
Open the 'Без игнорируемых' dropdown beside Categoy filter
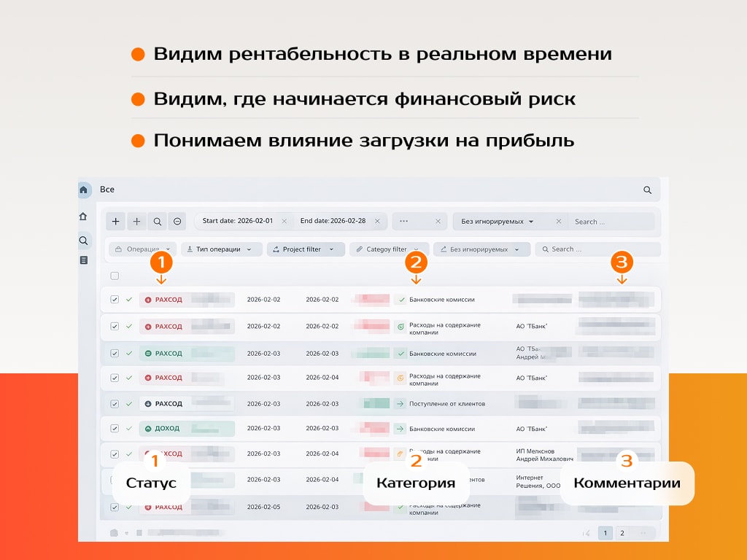[481, 249]
